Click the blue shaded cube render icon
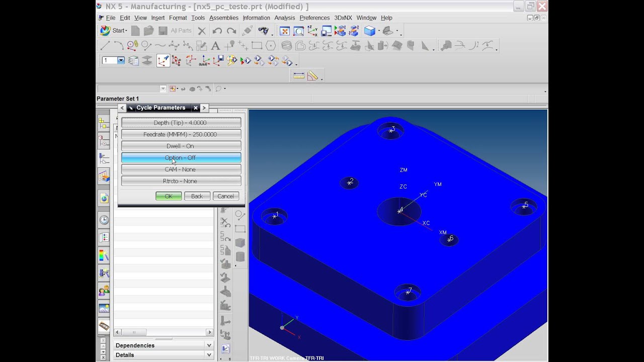Screen dimensions: 644x362 point(369,31)
